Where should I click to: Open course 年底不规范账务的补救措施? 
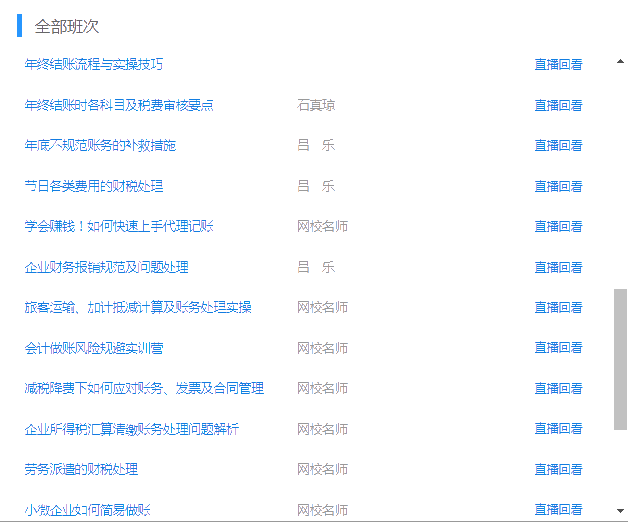click(100, 145)
